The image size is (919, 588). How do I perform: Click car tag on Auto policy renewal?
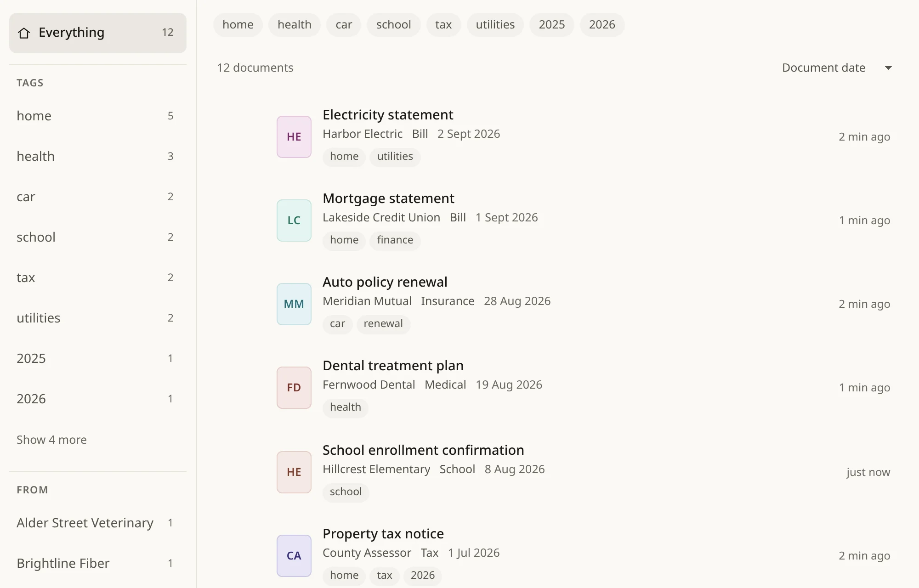pyautogui.click(x=337, y=324)
